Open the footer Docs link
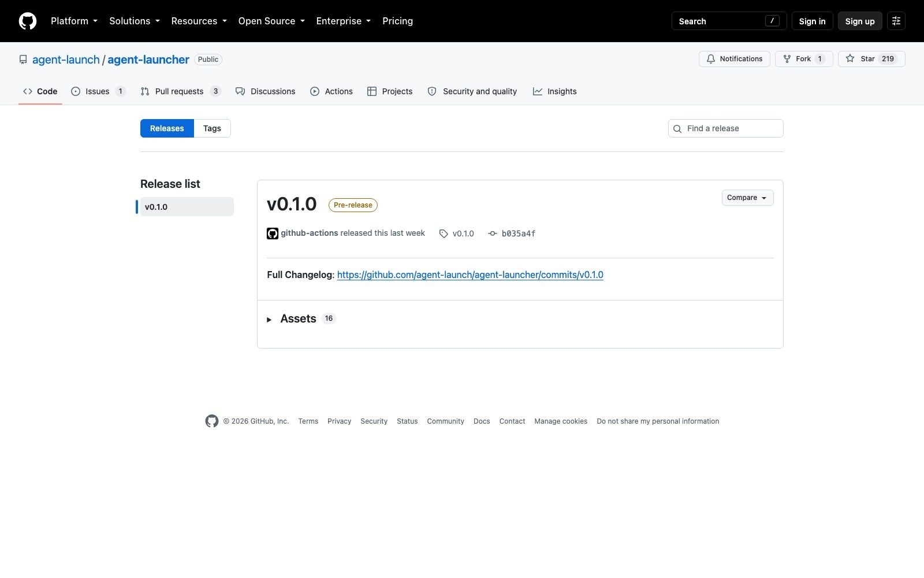The height and width of the screenshot is (578, 924). (x=482, y=421)
